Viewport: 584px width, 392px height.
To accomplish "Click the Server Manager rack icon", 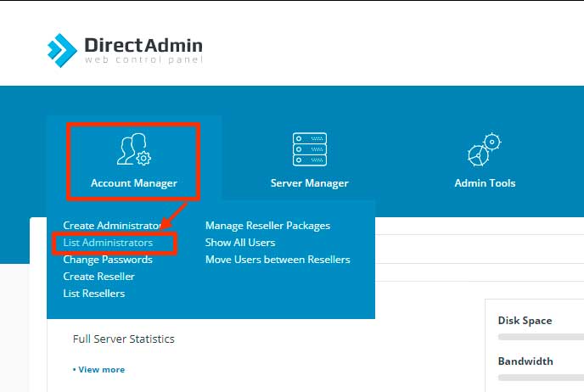I will pyautogui.click(x=309, y=150).
